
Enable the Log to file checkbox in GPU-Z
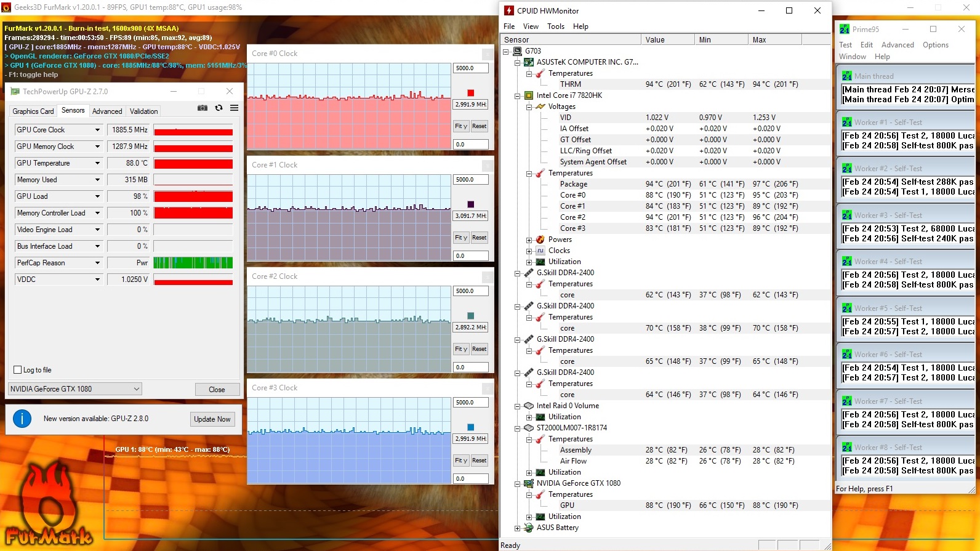click(18, 370)
